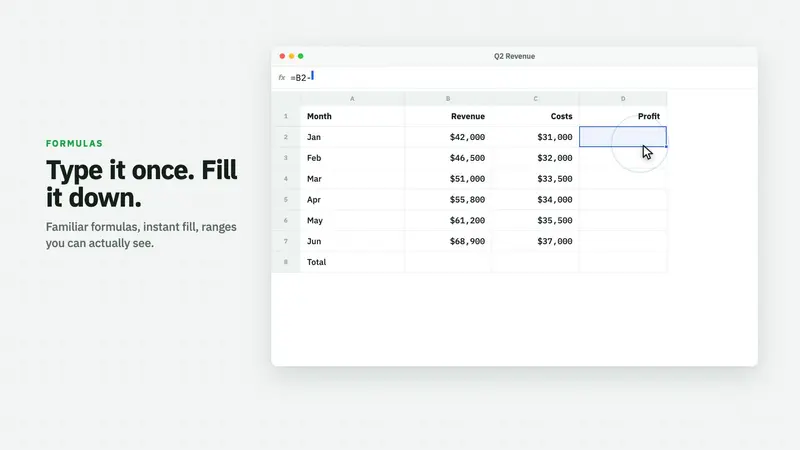Click the Q2 Revenue window title
Viewport: 800px width, 450px height.
[514, 56]
